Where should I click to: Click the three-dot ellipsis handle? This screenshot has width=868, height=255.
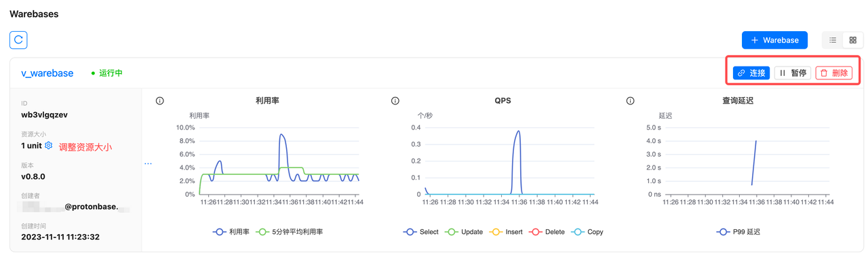click(148, 163)
